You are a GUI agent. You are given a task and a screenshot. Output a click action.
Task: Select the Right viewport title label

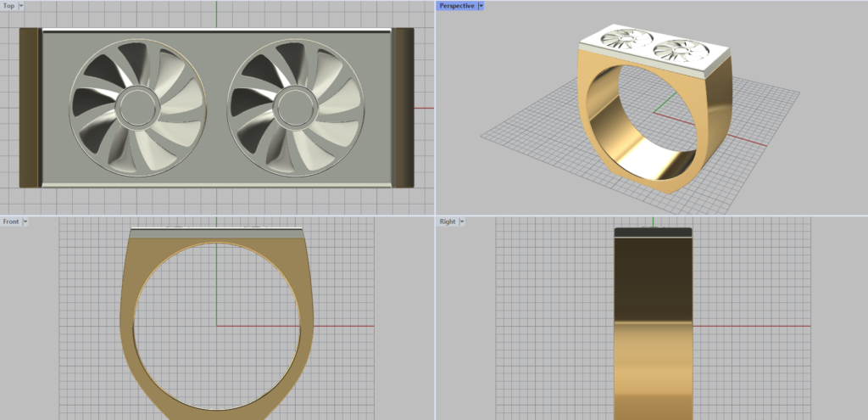[x=447, y=221]
